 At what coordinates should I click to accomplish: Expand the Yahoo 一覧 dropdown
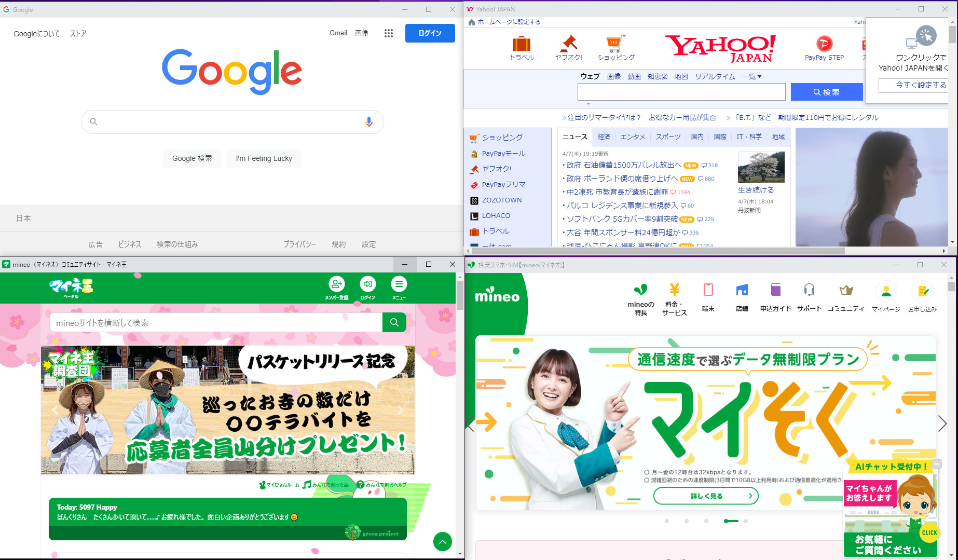pos(752,77)
